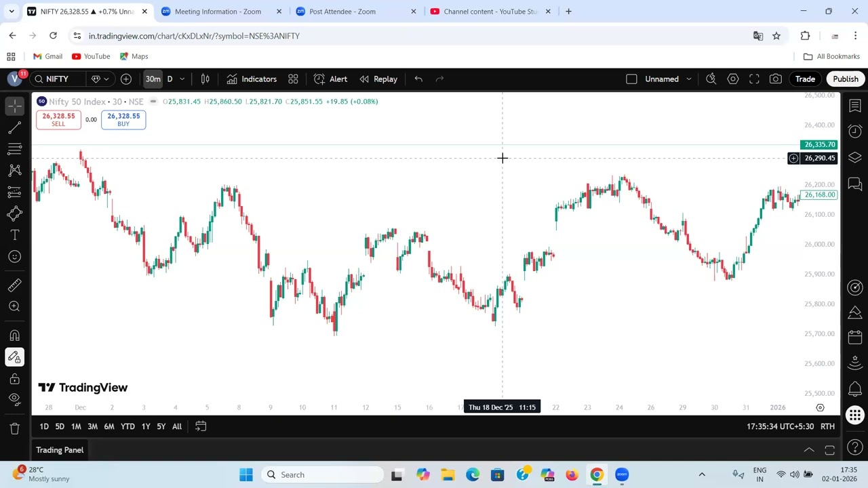
Task: Select the Zoom in tool
Action: click(14, 306)
